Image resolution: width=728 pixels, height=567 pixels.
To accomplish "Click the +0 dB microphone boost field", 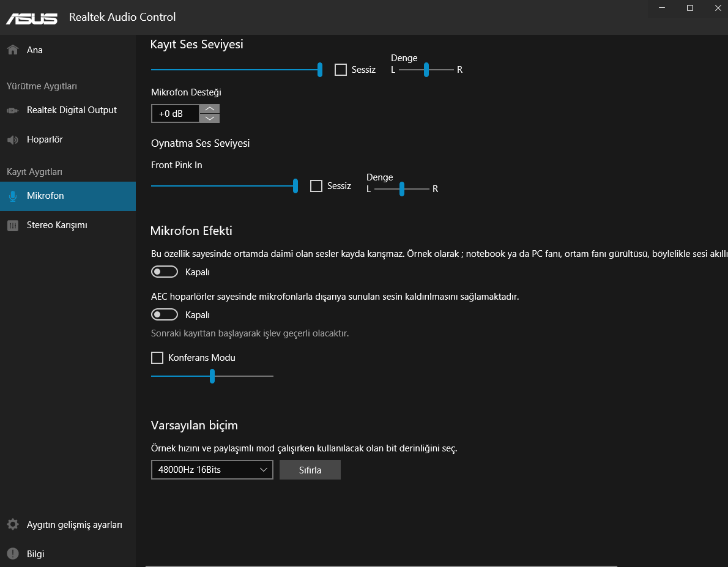I will click(x=175, y=114).
